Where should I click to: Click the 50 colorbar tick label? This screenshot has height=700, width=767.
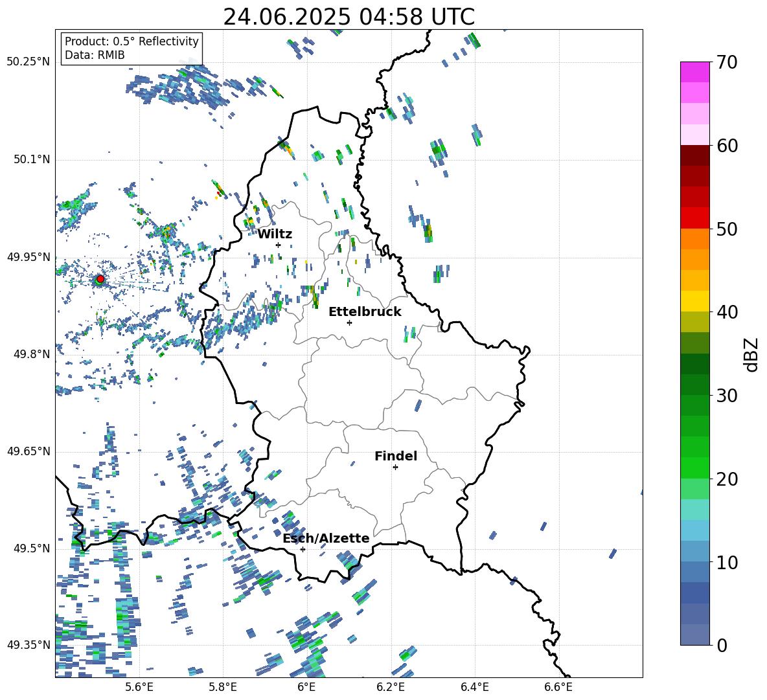(726, 229)
